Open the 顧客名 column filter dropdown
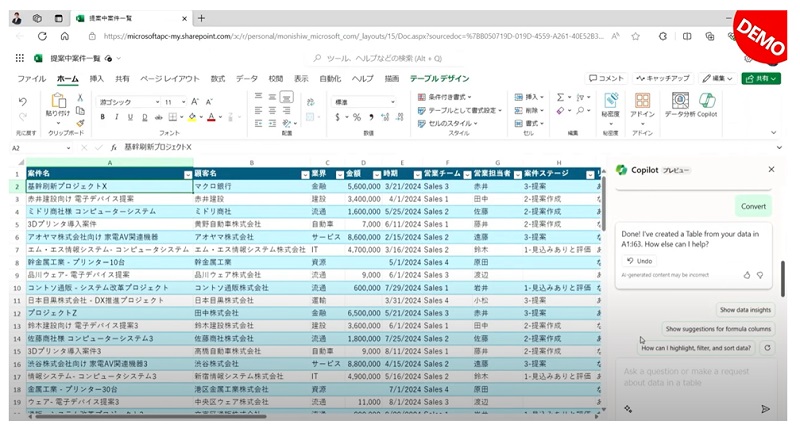 click(305, 174)
